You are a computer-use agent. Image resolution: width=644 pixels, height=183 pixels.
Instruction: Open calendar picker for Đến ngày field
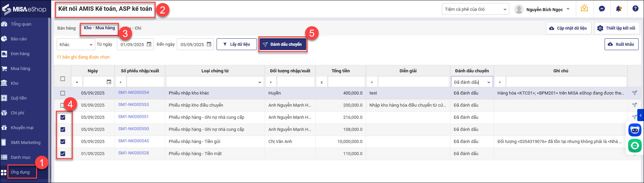(209, 44)
